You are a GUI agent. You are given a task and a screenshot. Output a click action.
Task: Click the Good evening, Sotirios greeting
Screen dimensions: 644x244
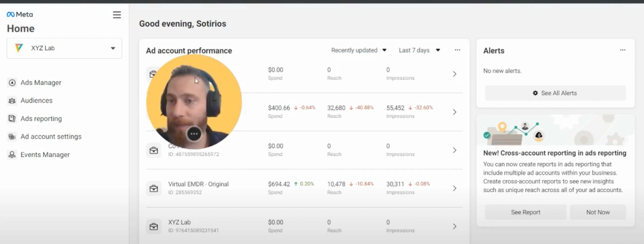(183, 24)
